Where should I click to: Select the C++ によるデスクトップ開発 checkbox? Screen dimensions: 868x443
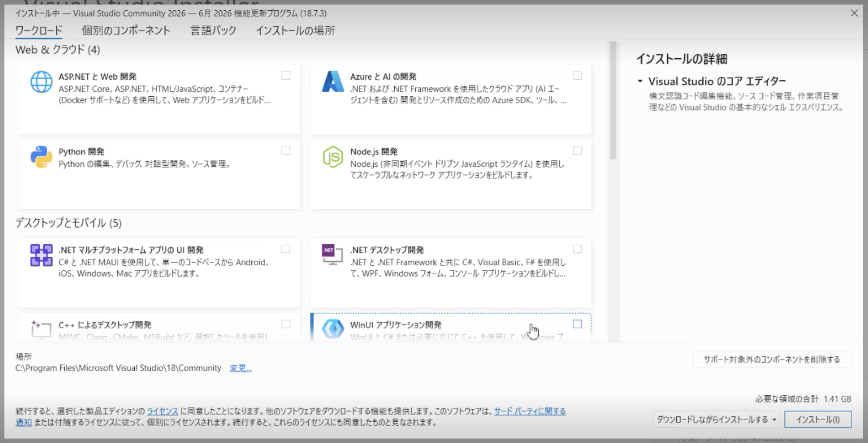pyautogui.click(x=286, y=324)
